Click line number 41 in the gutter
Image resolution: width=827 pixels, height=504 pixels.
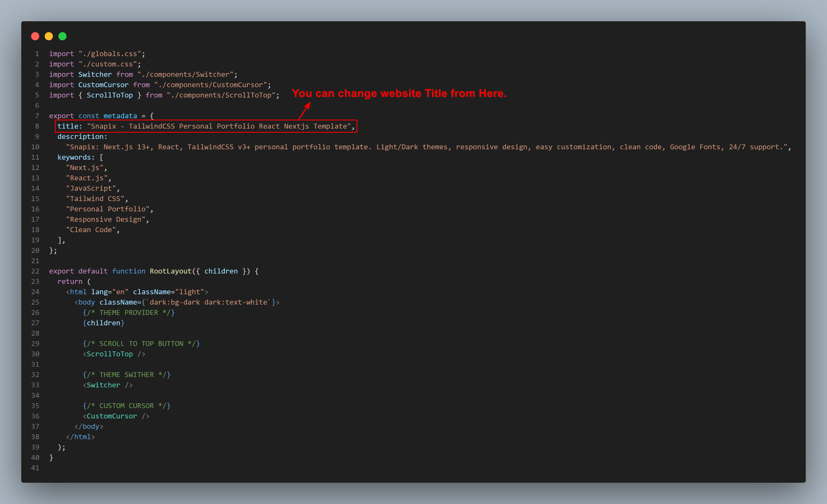click(35, 468)
